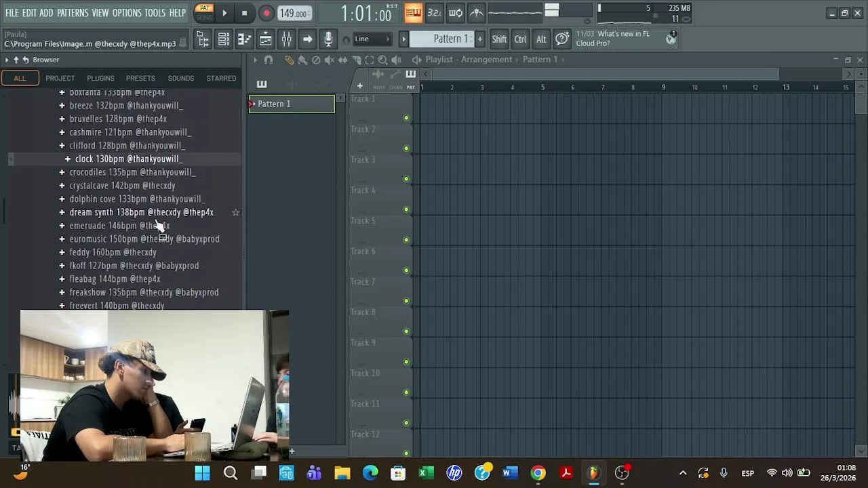
Task: Switch to the SOUNDS browser tab
Action: [x=181, y=78]
